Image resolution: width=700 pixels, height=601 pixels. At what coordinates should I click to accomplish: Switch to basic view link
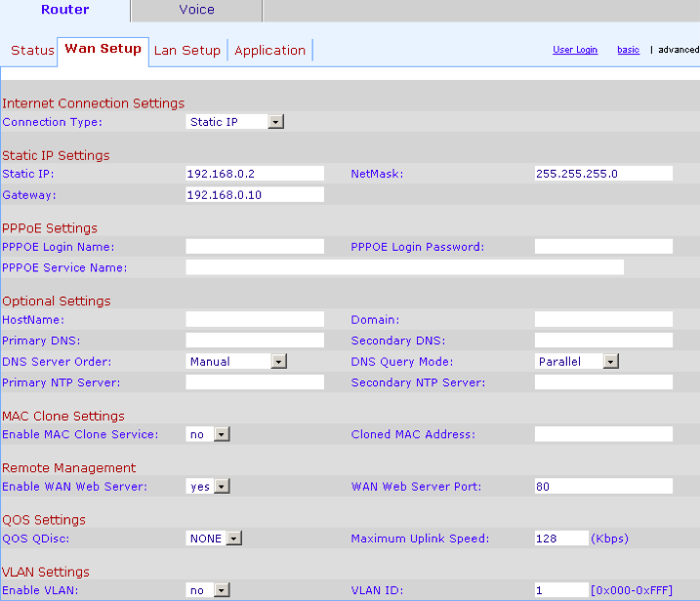pyautogui.click(x=628, y=50)
